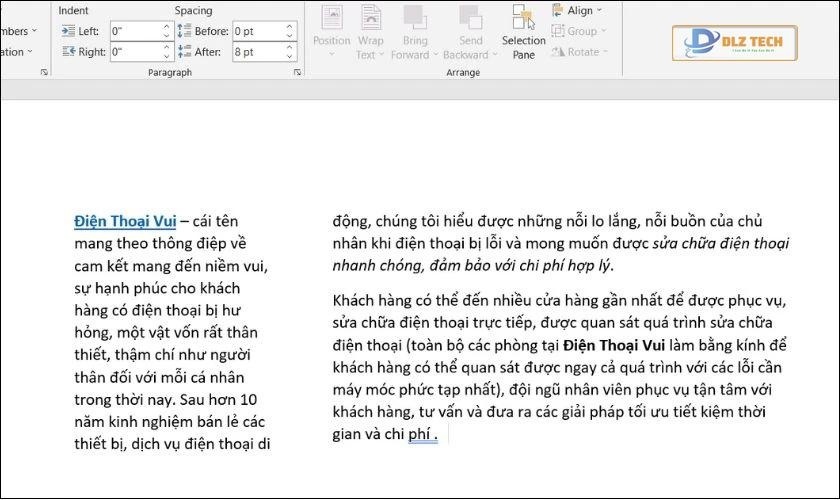
Task: Click the Bring Forward icon
Action: click(415, 18)
